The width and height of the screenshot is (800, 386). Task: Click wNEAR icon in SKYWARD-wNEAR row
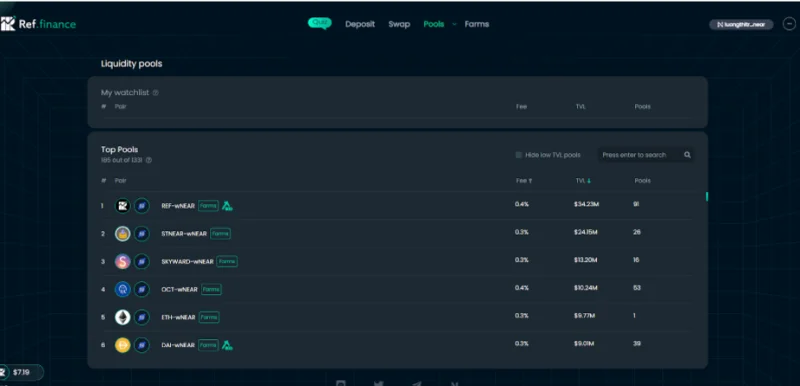(142, 262)
